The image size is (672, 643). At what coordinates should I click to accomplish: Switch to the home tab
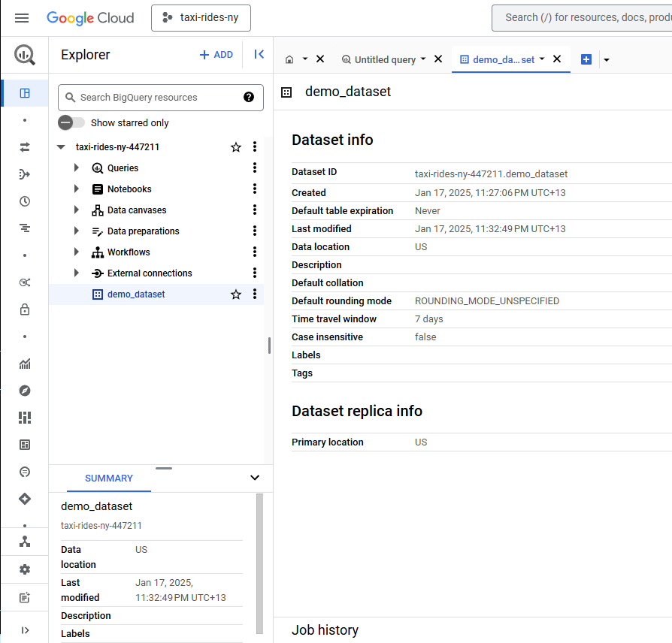click(289, 59)
